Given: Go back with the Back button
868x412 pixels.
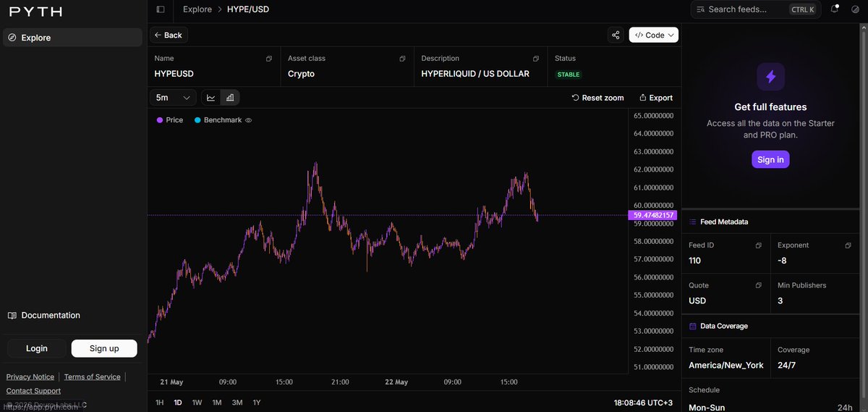Looking at the screenshot, I should click(169, 35).
